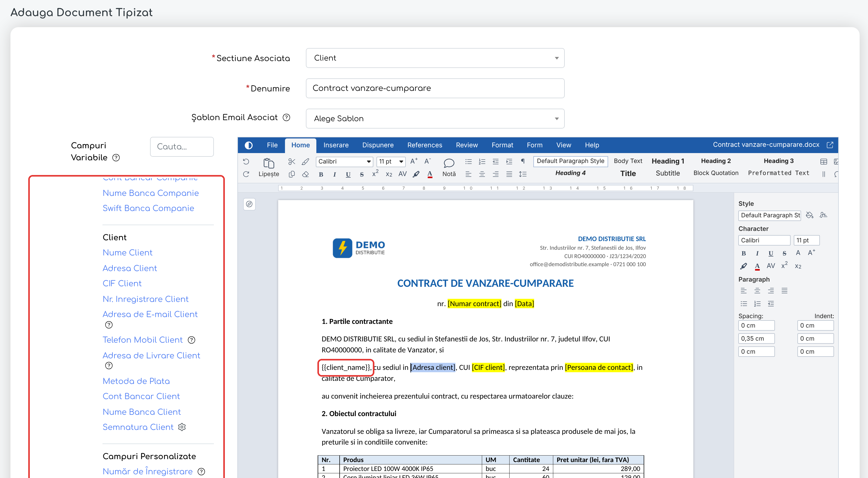Viewport: 868px width, 478px height.
Task: Click the toolbar superscript x² icon
Action: (375, 173)
